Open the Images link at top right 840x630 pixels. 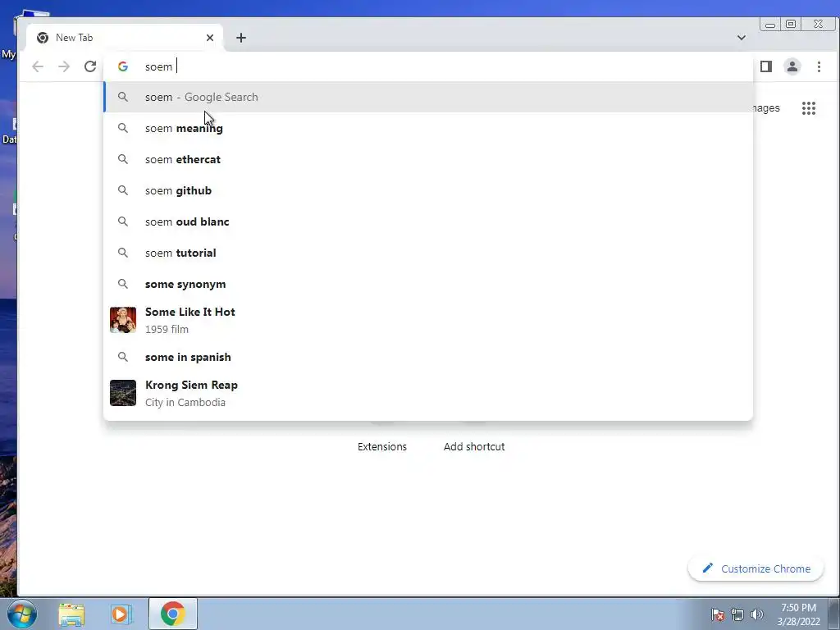point(766,108)
